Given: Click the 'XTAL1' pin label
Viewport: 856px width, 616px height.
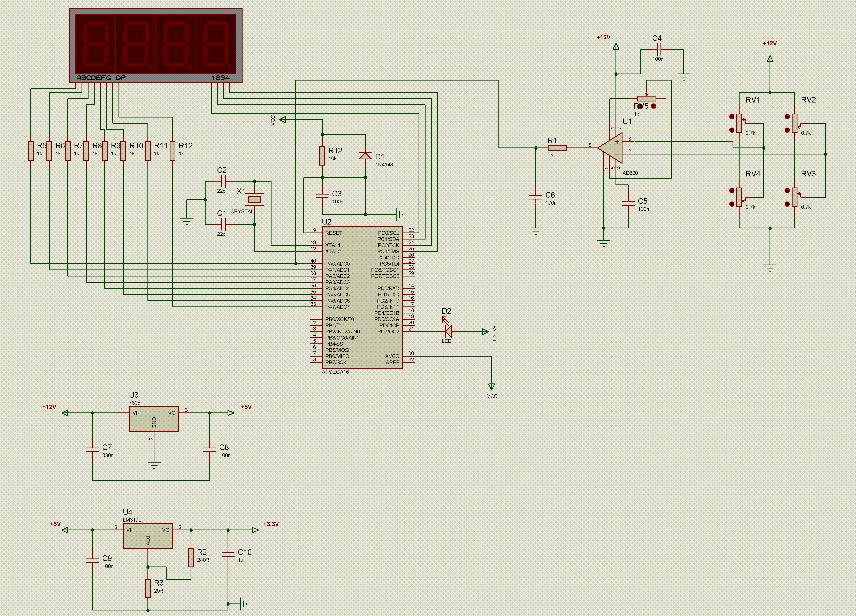Looking at the screenshot, I should pos(333,245).
